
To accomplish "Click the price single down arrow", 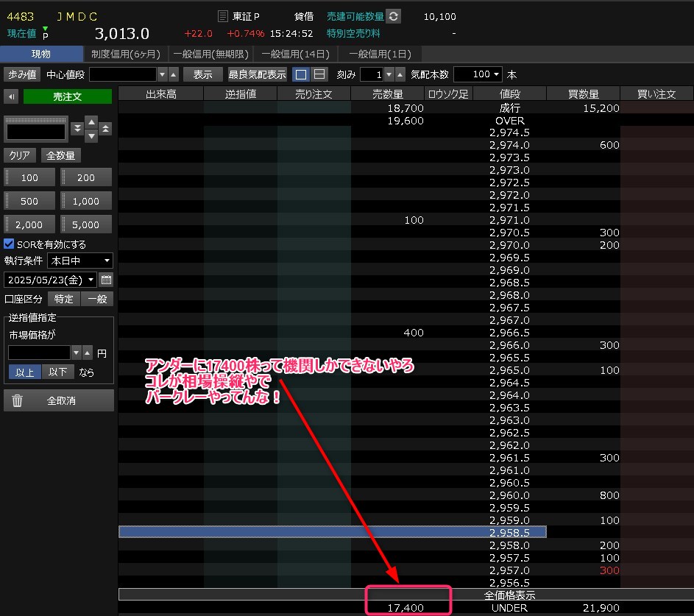I will tap(91, 135).
